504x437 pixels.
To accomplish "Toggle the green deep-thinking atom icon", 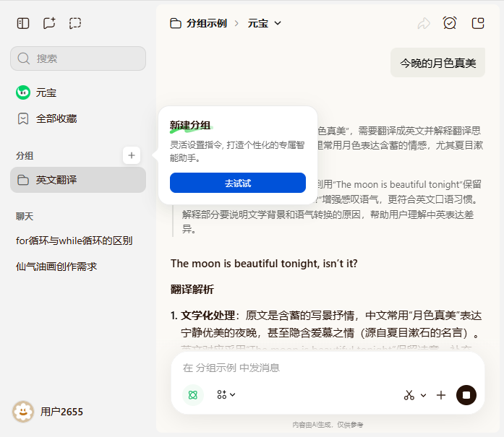I will click(x=193, y=395).
